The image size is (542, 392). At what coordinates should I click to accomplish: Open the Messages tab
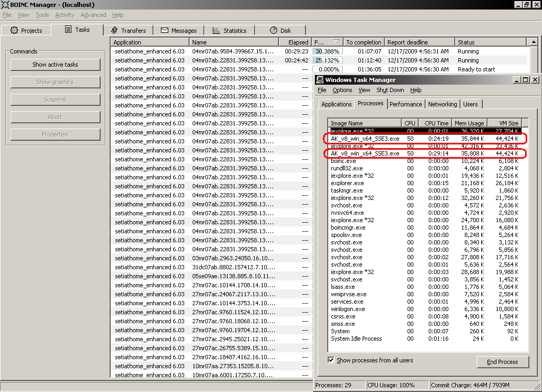click(x=179, y=30)
